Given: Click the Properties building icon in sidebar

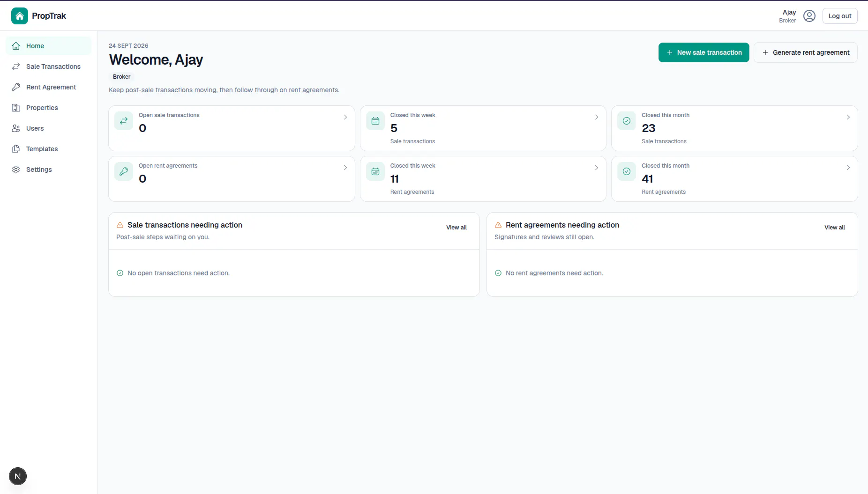Looking at the screenshot, I should [x=16, y=108].
